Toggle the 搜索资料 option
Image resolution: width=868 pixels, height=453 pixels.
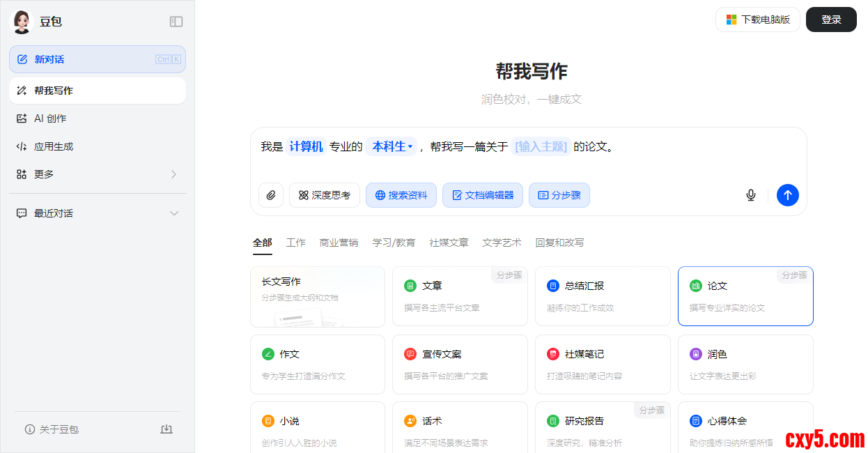pos(401,195)
